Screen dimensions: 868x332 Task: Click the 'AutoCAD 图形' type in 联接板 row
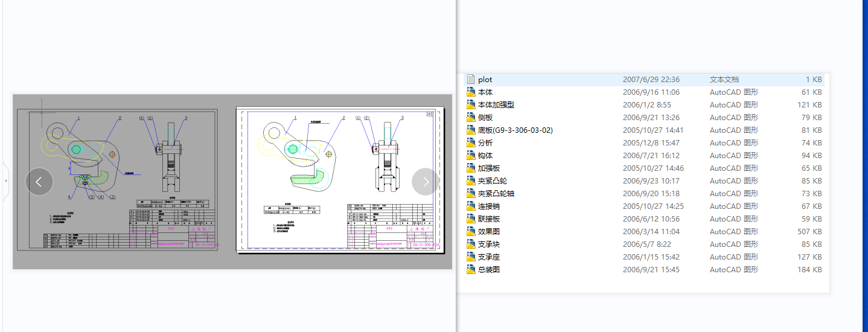tap(734, 219)
